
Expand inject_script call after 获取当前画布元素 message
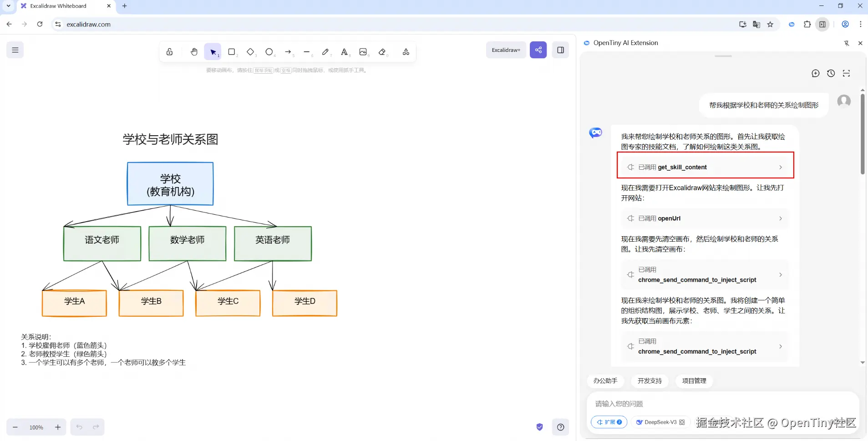coord(705,346)
